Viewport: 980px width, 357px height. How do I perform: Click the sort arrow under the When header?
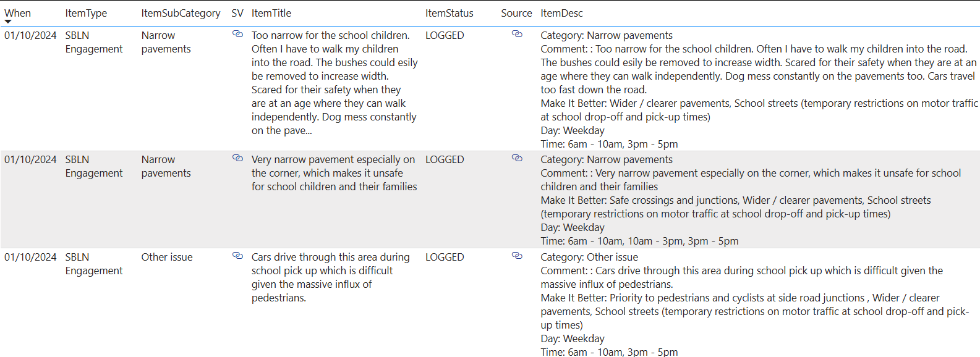(x=8, y=22)
